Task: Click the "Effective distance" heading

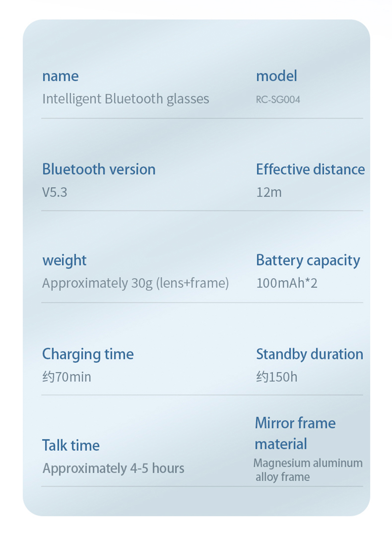Action: (x=310, y=169)
